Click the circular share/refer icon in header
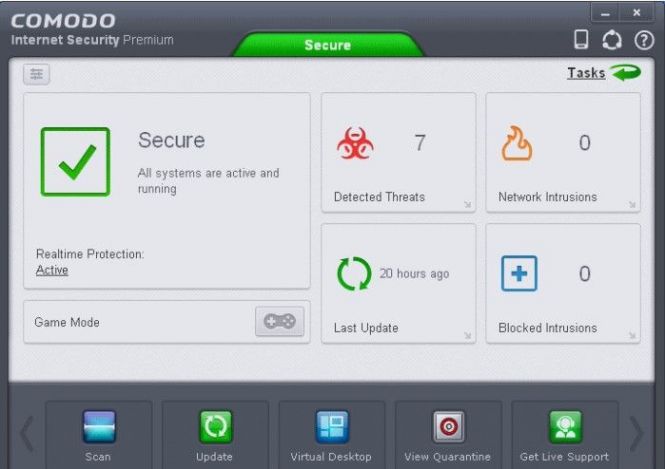665x469 pixels. [x=612, y=40]
